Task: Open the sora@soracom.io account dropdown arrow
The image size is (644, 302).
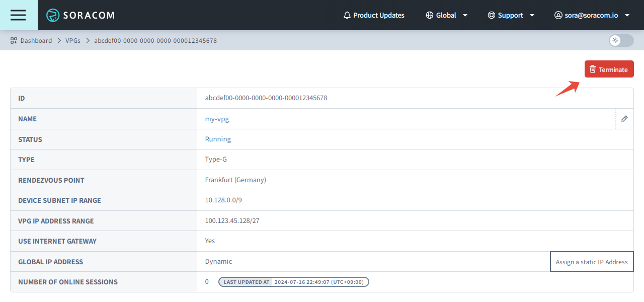Action: (627, 16)
